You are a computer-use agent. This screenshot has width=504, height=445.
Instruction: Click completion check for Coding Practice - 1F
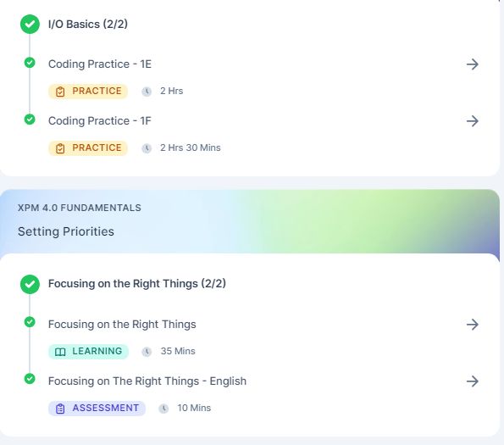(30, 120)
